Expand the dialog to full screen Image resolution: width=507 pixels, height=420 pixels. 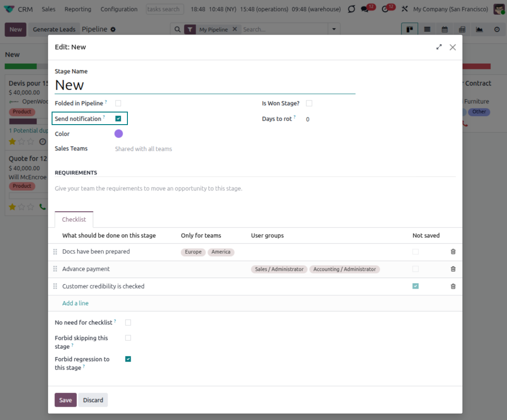pyautogui.click(x=439, y=47)
